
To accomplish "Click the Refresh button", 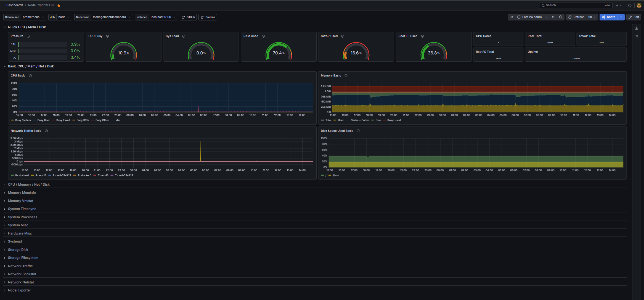I will pyautogui.click(x=576, y=17).
